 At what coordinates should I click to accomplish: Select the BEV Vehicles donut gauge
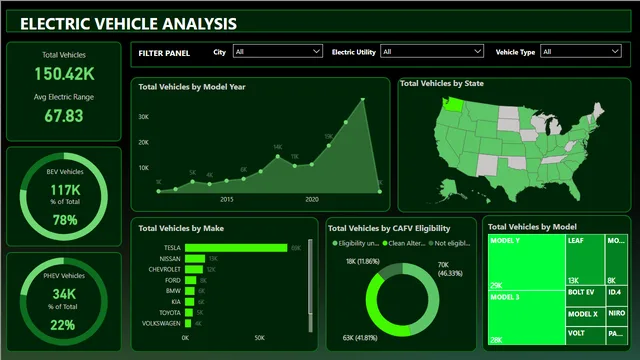click(64, 196)
